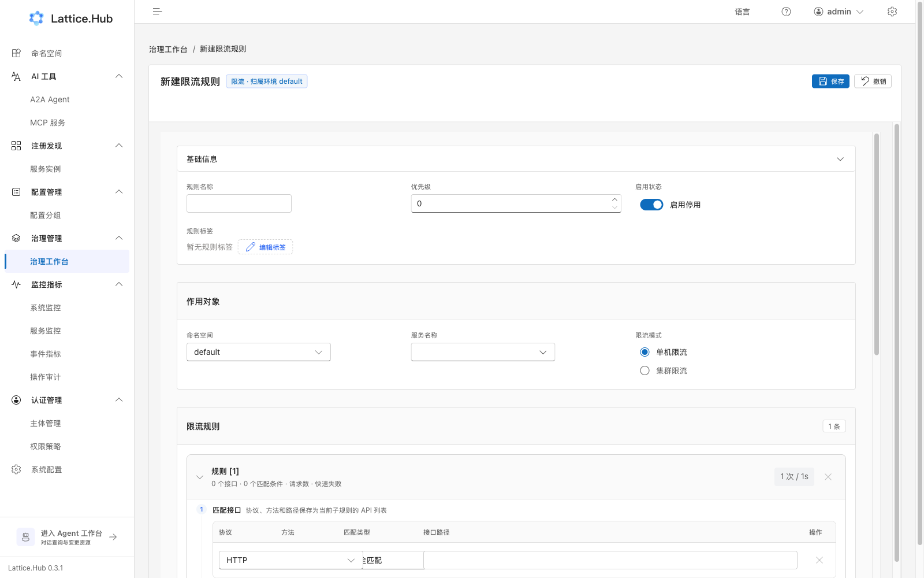Decrease 优先级 value with down arrow

pos(614,208)
